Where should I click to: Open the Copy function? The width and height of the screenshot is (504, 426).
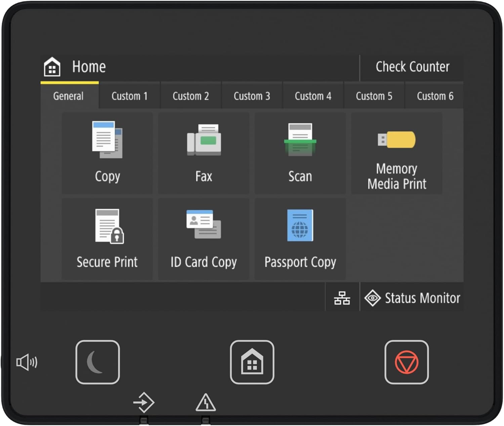107,153
